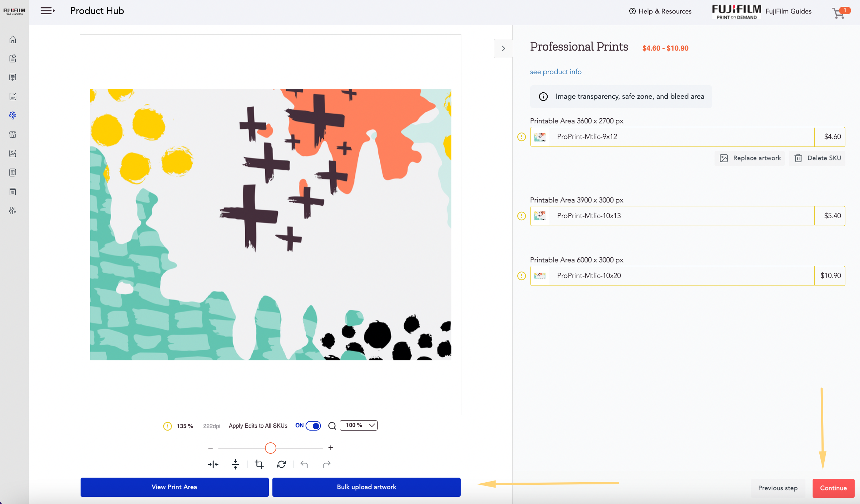Click the Continue button
Viewport: 860px width, 504px height.
click(833, 488)
